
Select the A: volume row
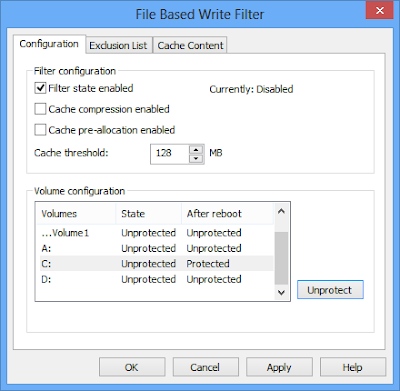[x=157, y=248]
